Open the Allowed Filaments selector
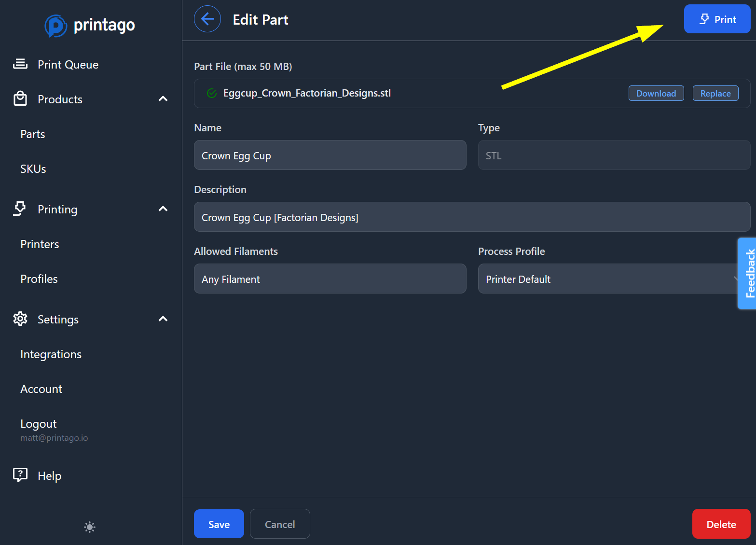The image size is (756, 545). point(330,279)
